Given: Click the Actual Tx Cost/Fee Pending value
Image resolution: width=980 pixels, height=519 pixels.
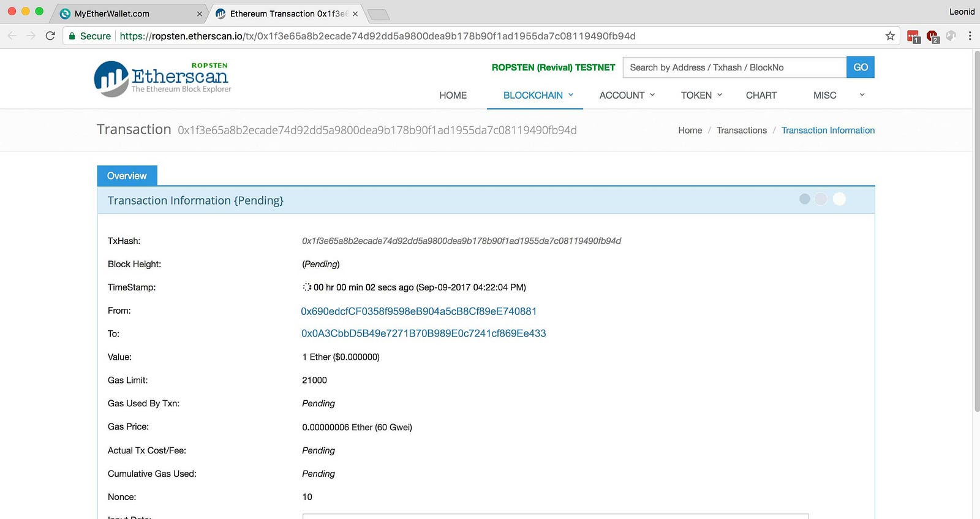Looking at the screenshot, I should [x=318, y=450].
